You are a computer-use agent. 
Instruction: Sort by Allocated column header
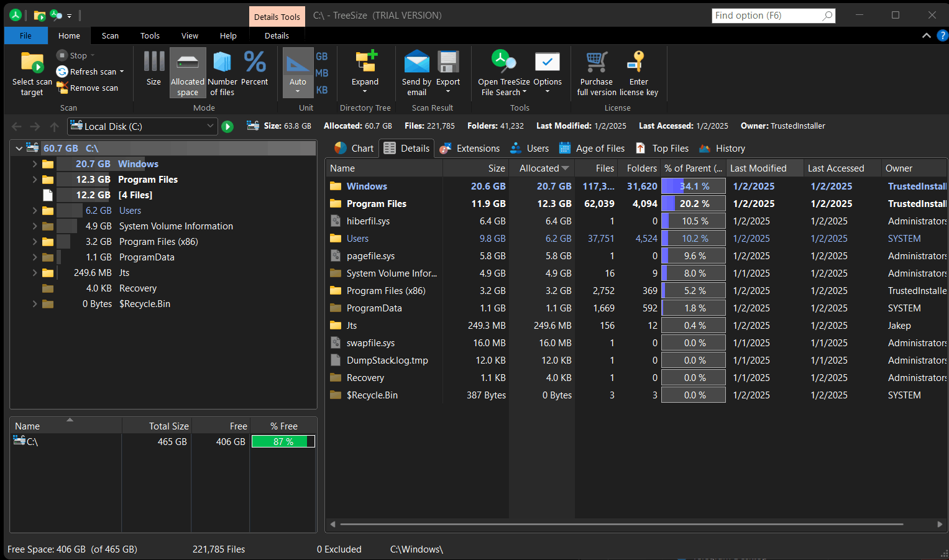543,168
